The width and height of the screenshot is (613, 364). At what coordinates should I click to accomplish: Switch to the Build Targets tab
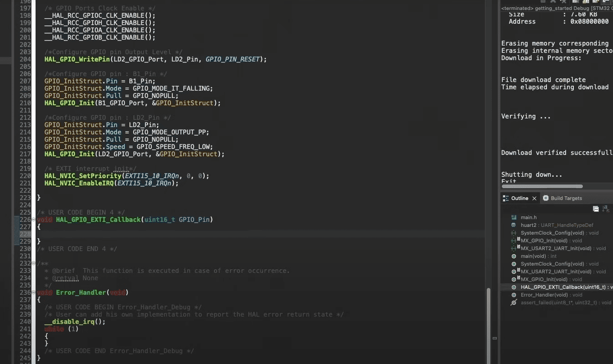566,198
